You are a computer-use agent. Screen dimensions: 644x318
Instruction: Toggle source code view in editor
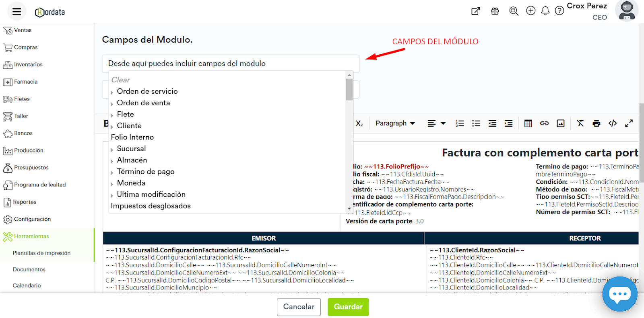pyautogui.click(x=612, y=123)
